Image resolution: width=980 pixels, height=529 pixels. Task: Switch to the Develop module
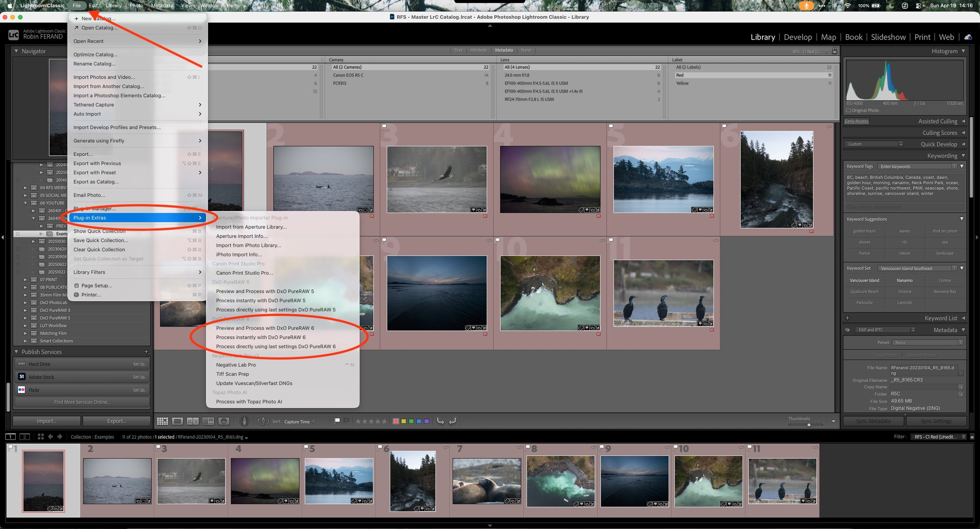tap(798, 37)
